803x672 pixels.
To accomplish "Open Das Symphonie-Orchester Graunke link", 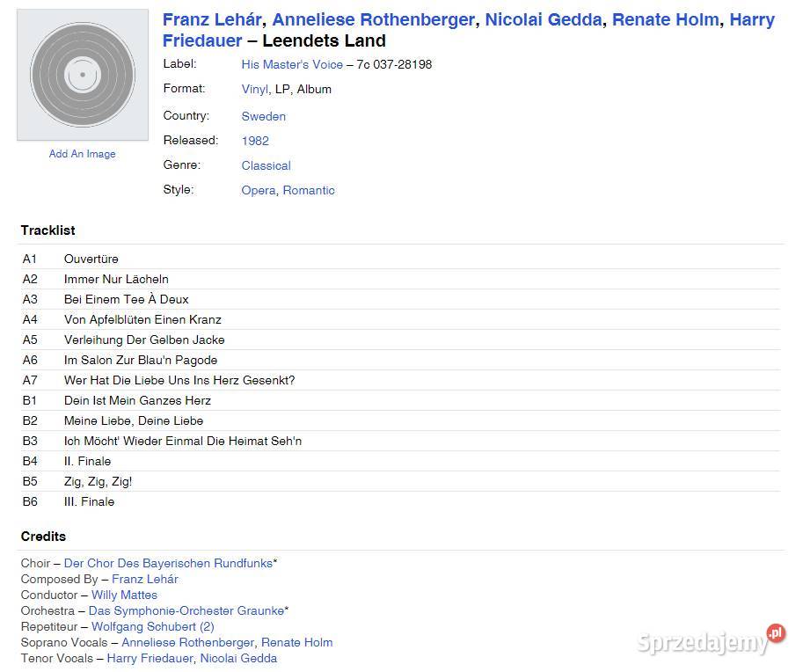I will [186, 611].
